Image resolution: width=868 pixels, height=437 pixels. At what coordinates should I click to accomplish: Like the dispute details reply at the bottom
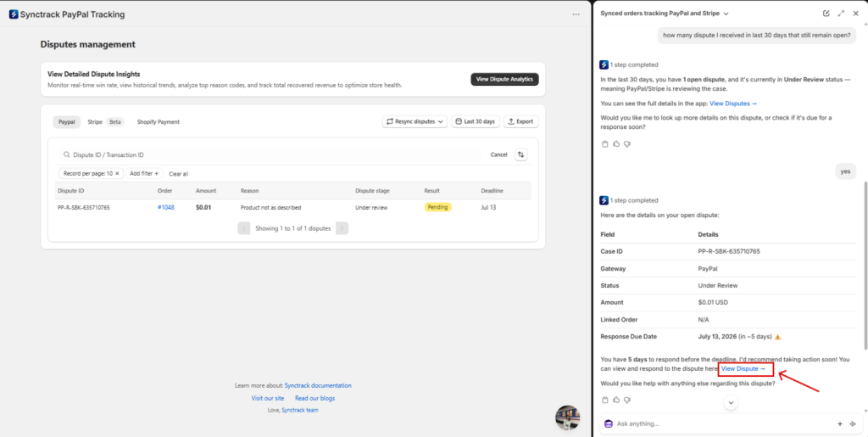[616, 400]
